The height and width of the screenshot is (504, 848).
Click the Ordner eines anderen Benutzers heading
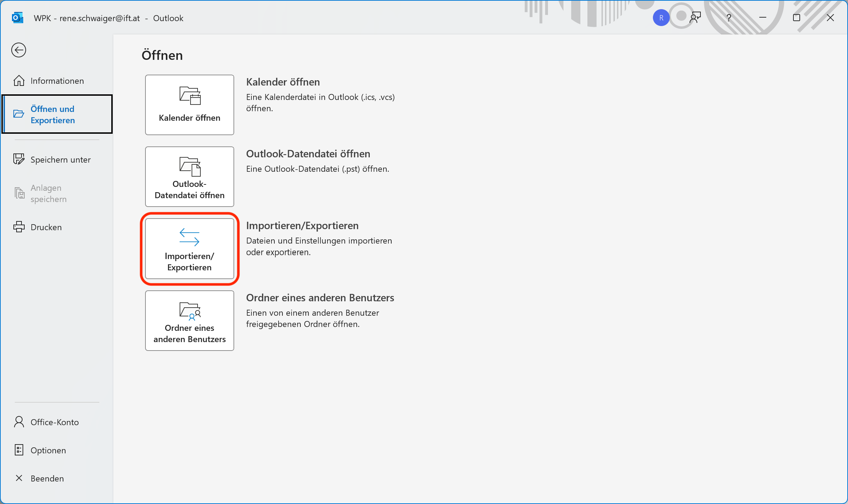click(320, 298)
